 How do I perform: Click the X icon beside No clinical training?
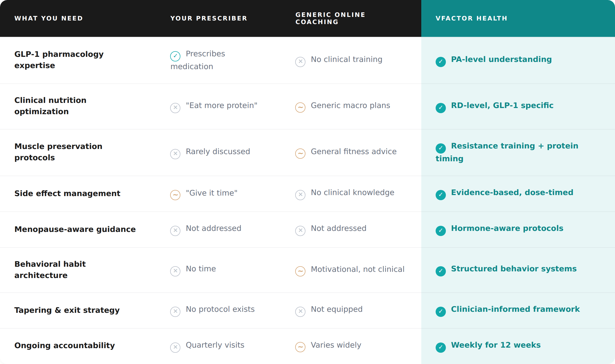[300, 62]
